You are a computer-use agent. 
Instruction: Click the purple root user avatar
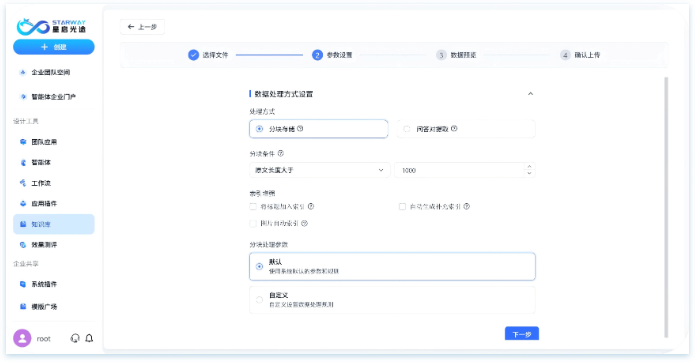pyautogui.click(x=22, y=338)
